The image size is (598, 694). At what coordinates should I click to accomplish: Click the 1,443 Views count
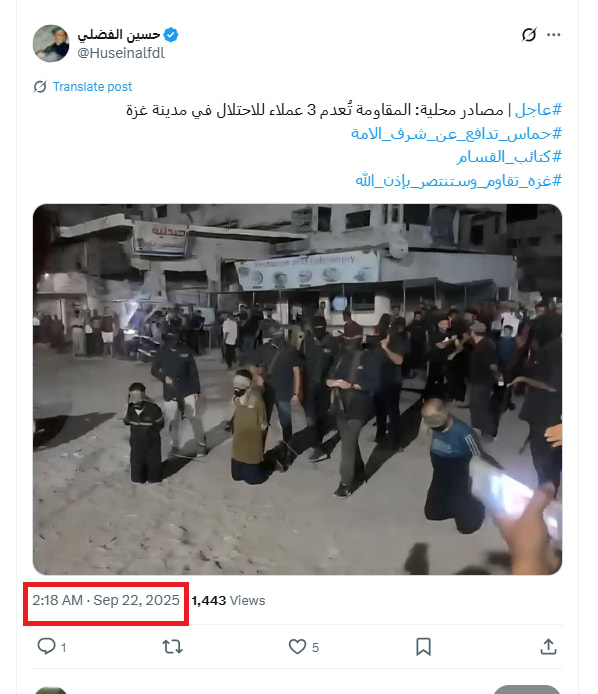[x=228, y=601]
